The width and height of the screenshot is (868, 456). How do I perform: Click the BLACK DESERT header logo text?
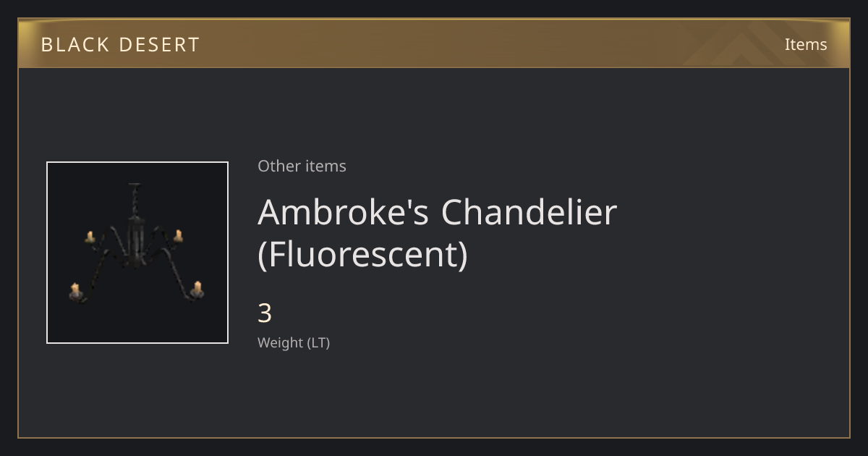coord(120,45)
